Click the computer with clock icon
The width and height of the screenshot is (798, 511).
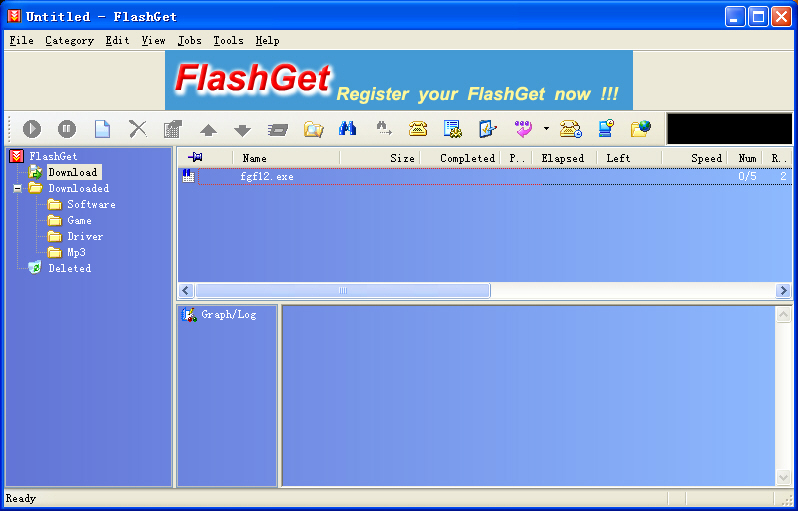pos(606,129)
